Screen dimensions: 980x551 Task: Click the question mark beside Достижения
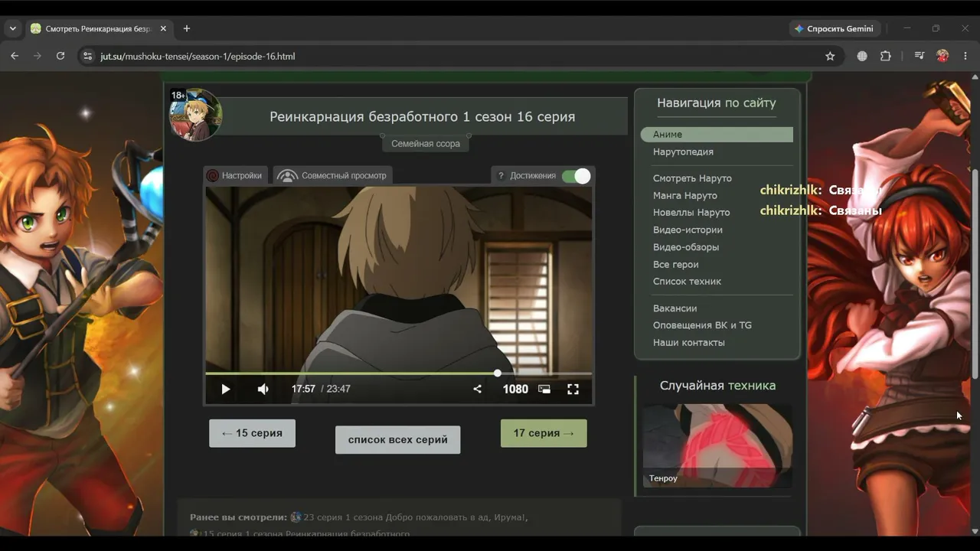pyautogui.click(x=501, y=176)
